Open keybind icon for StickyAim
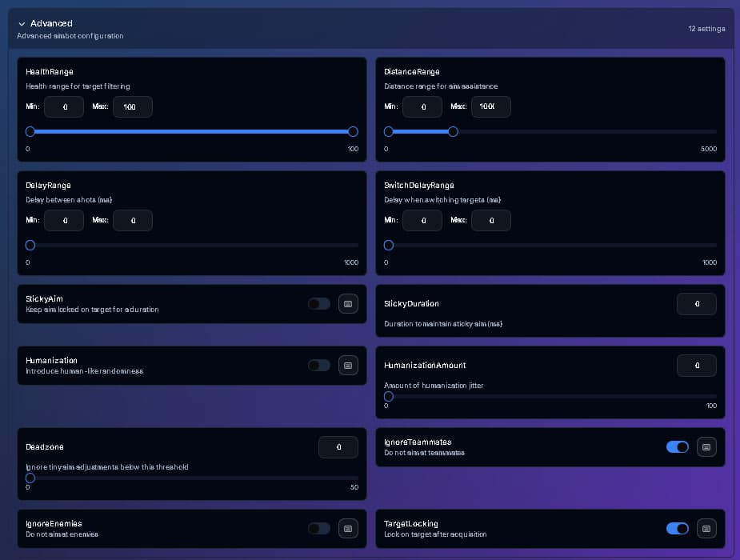Image resolution: width=740 pixels, height=560 pixels. 348,304
